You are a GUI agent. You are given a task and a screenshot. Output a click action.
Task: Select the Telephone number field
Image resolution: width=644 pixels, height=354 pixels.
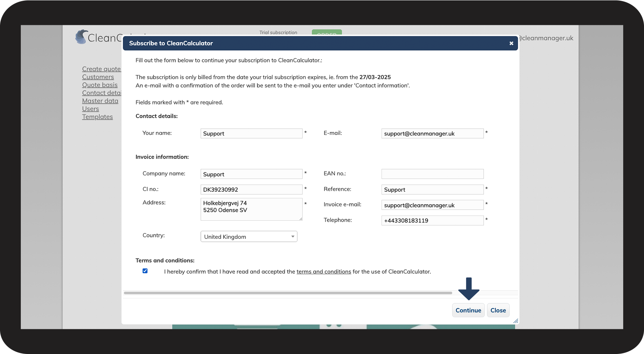[432, 221]
